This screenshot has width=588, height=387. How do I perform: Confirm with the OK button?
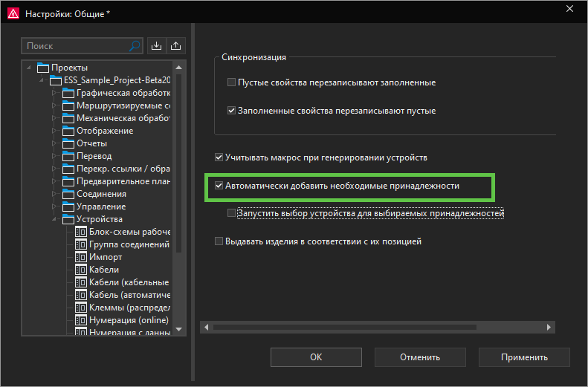316,357
